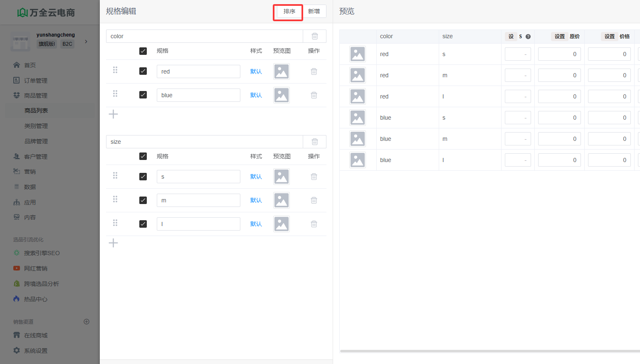Click the 排序 button
This screenshot has width=640, height=364.
point(289,12)
